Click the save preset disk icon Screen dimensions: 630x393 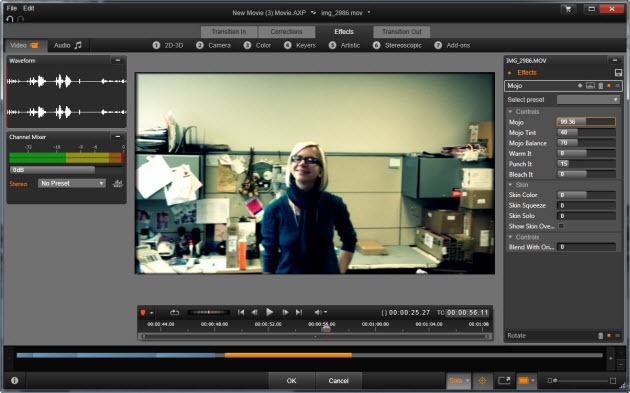pyautogui.click(x=618, y=73)
